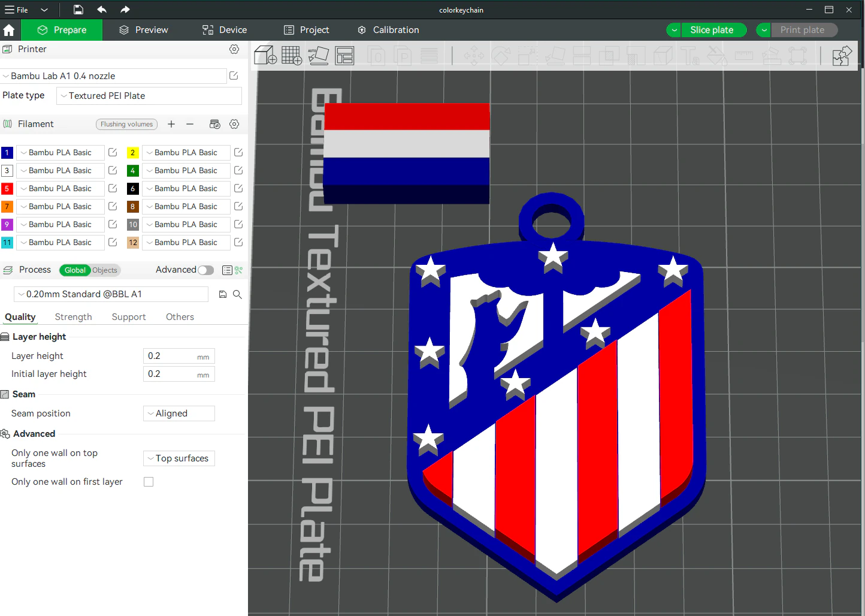Open Flushing volumes settings
The height and width of the screenshot is (616, 865).
(x=127, y=124)
